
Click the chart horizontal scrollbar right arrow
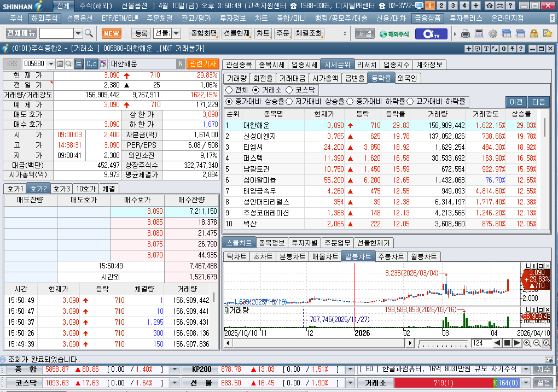pos(410,343)
